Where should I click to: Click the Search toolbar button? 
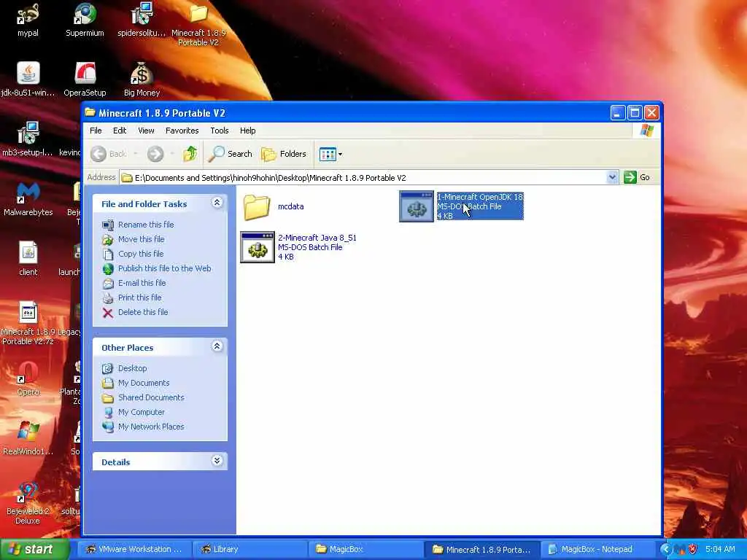[231, 154]
